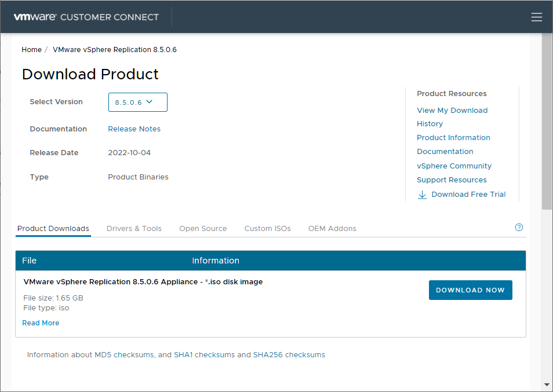The image size is (553, 392).
Task: Click the Download Product heading
Action: click(90, 74)
